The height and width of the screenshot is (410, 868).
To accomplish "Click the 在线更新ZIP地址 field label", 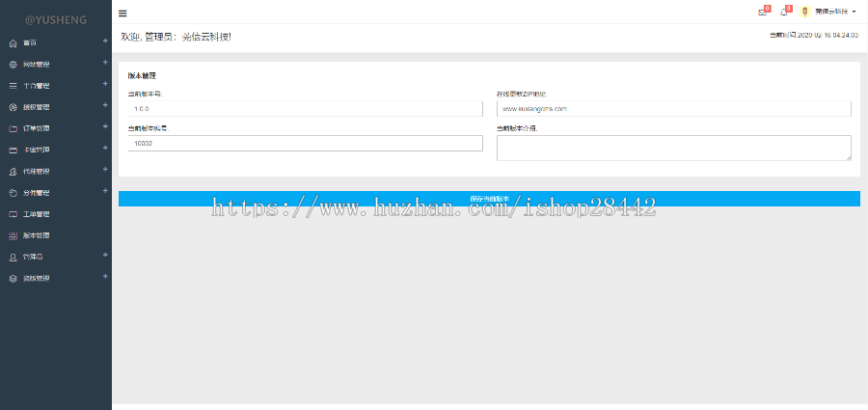I will point(523,95).
